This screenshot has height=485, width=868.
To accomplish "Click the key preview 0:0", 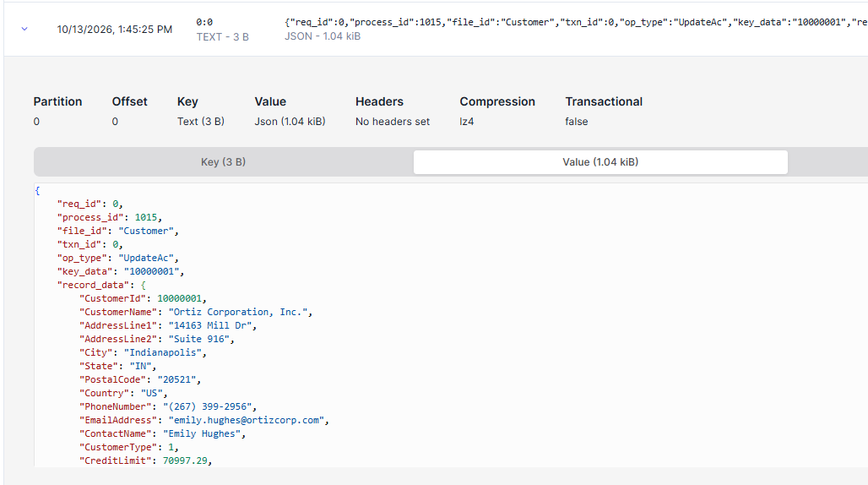I will [204, 22].
